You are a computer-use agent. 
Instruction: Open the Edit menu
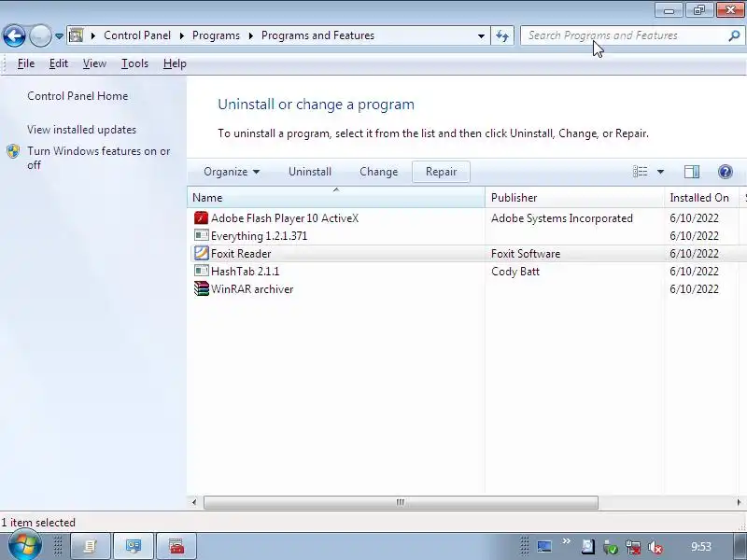click(59, 63)
